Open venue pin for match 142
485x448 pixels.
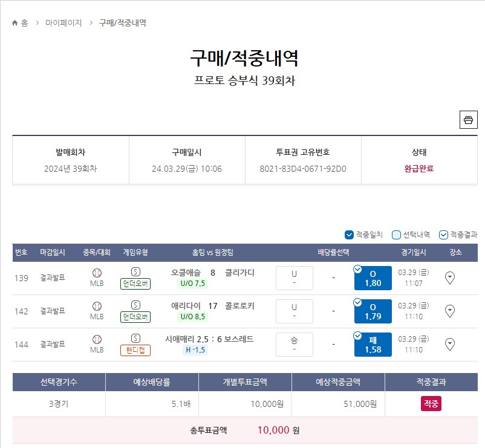coord(449,311)
